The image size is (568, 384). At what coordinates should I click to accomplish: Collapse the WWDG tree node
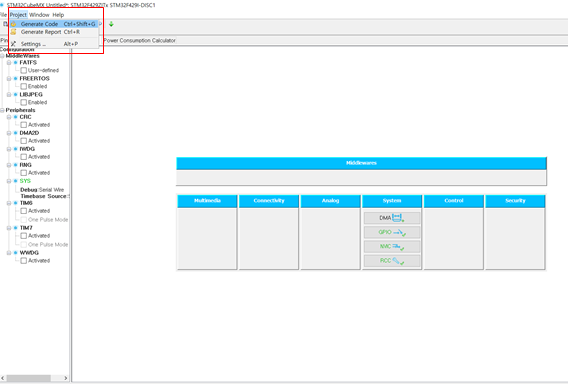pos(9,252)
